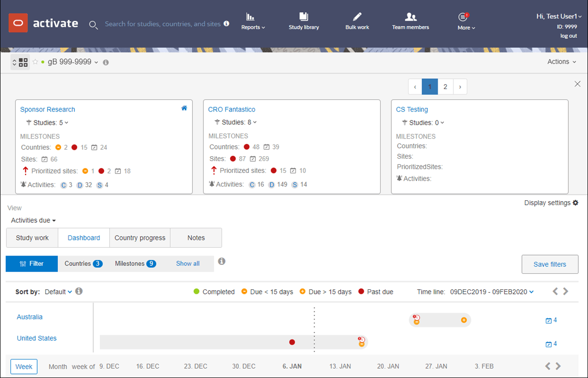Switch to the Notes tab
The height and width of the screenshot is (378, 588).
pos(196,238)
